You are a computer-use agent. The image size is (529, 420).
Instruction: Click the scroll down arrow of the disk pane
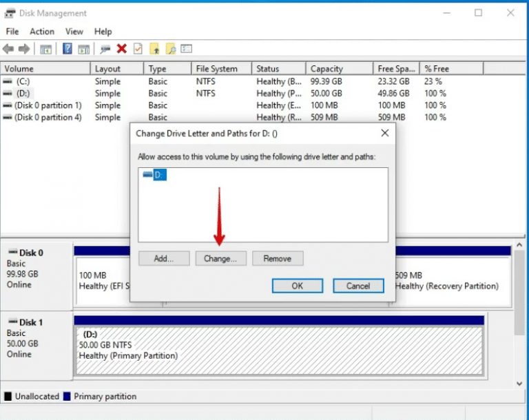click(x=519, y=383)
